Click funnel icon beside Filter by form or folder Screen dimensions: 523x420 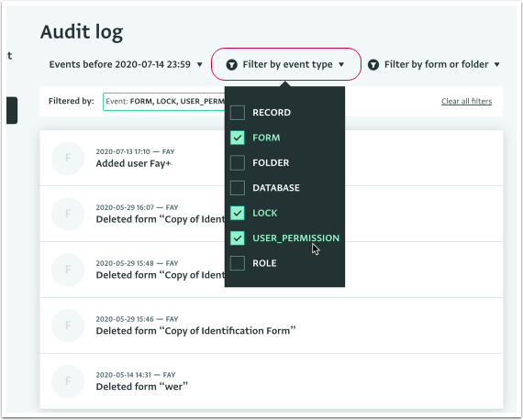(x=373, y=65)
